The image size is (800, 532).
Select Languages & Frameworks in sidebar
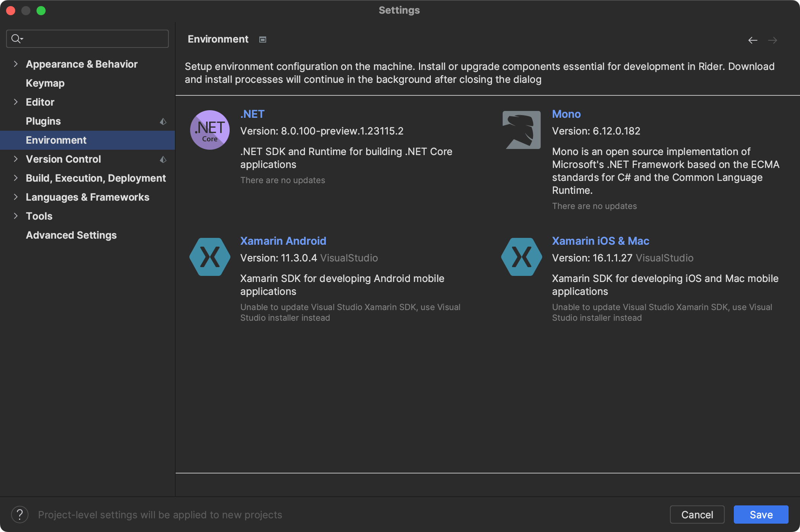87,197
